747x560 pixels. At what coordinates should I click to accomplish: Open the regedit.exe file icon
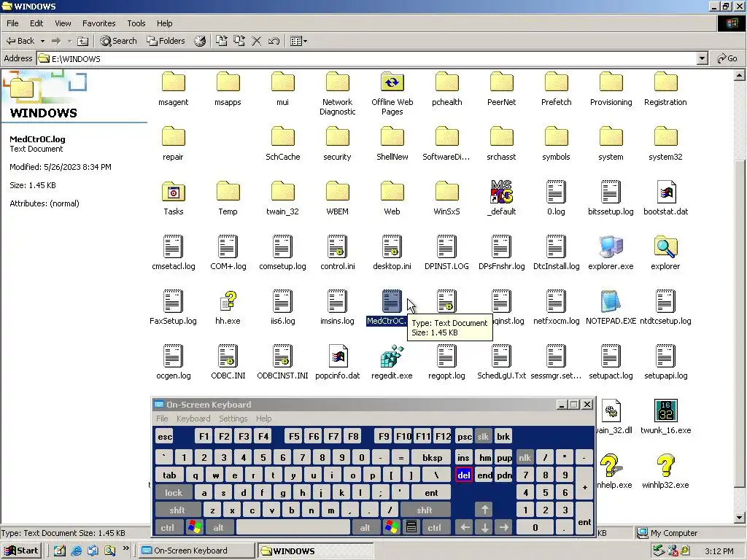point(392,356)
